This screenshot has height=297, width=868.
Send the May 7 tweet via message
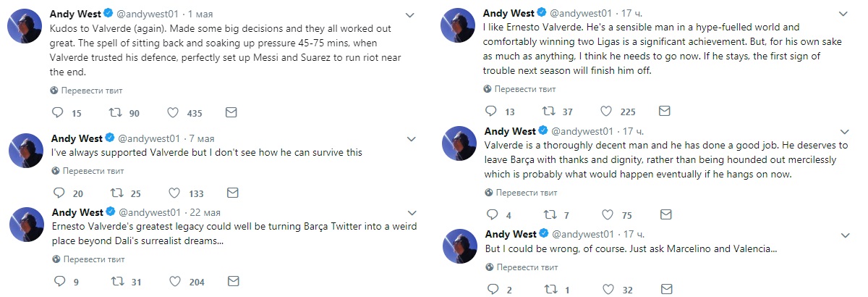tap(231, 193)
